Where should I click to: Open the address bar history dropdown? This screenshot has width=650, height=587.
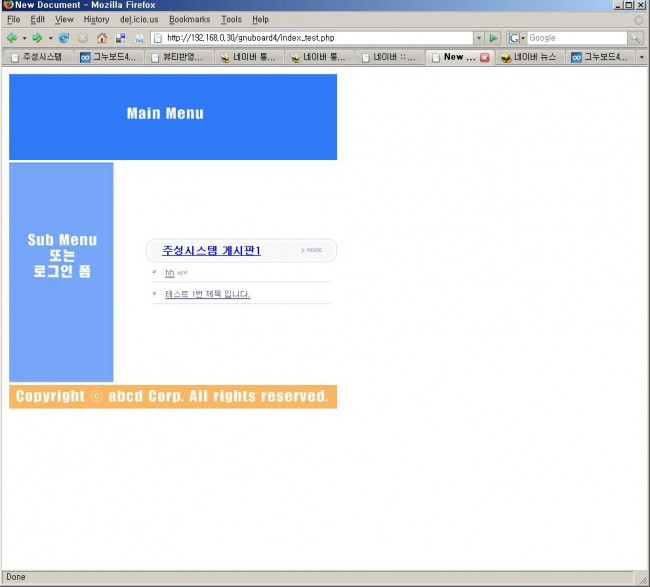(x=479, y=38)
